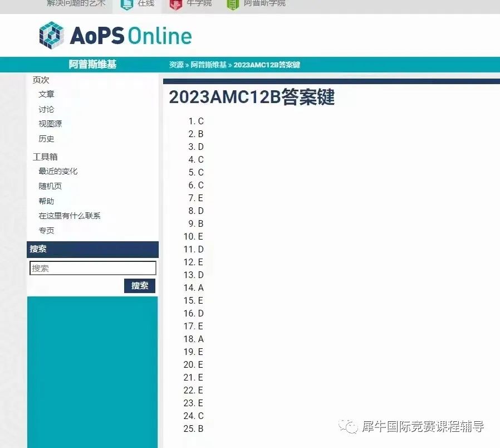Go to 阿普斯维基 via the breadcrumb
This screenshot has height=448, width=500.
pyautogui.click(x=208, y=65)
